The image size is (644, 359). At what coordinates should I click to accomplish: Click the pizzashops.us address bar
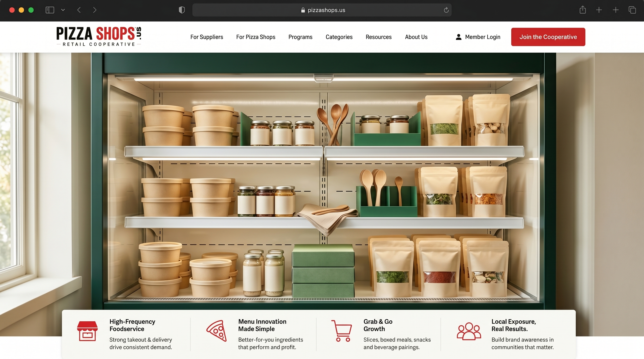322,10
